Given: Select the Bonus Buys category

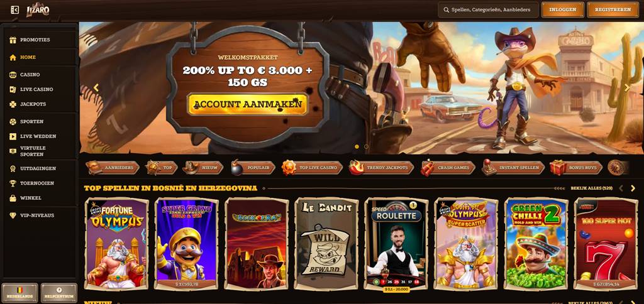Looking at the screenshot, I should pyautogui.click(x=576, y=168).
